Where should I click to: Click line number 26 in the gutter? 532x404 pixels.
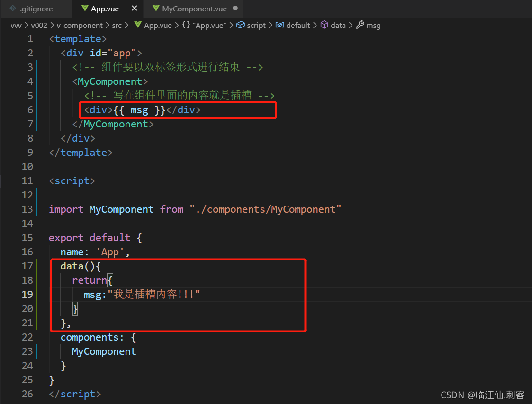[x=27, y=394]
